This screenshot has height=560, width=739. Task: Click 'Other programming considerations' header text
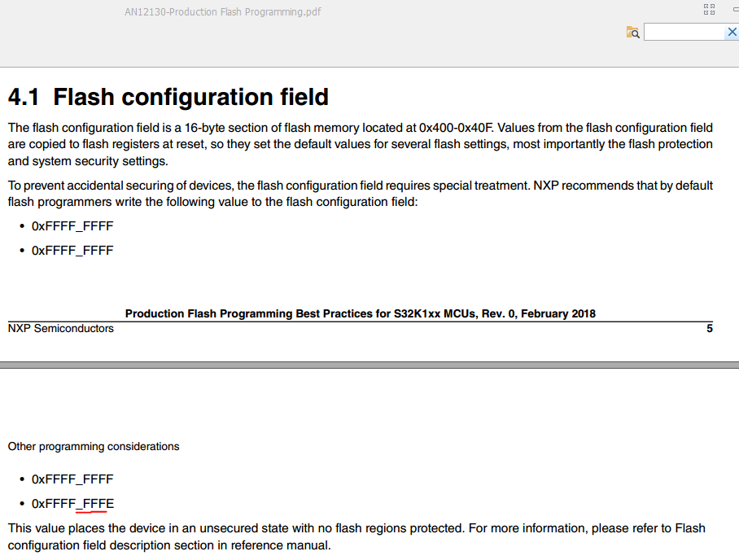pyautogui.click(x=94, y=446)
